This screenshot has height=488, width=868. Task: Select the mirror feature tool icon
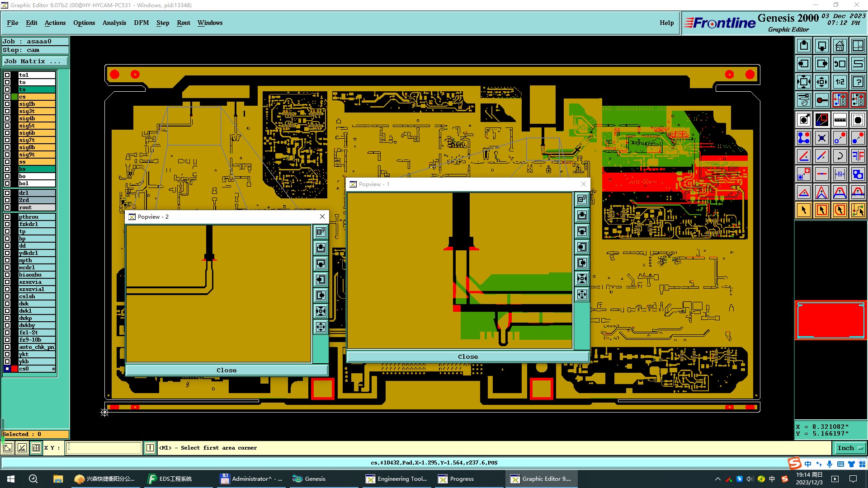point(858,156)
